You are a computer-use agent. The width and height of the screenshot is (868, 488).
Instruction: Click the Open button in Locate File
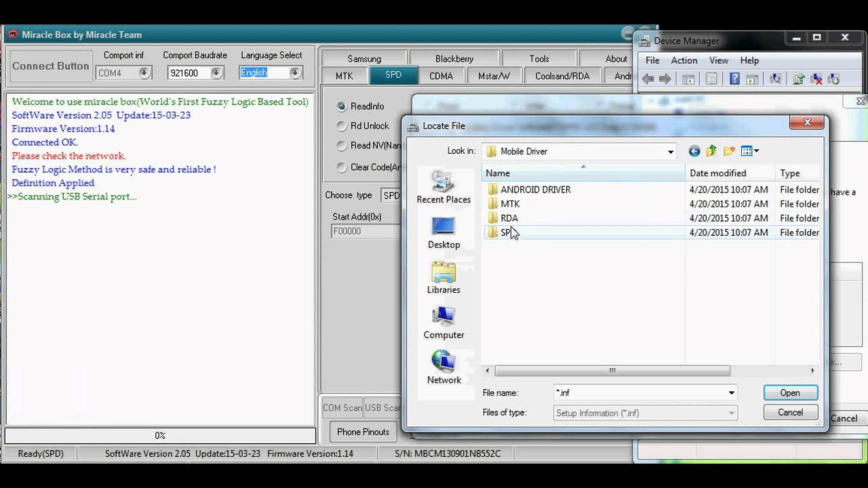click(790, 393)
